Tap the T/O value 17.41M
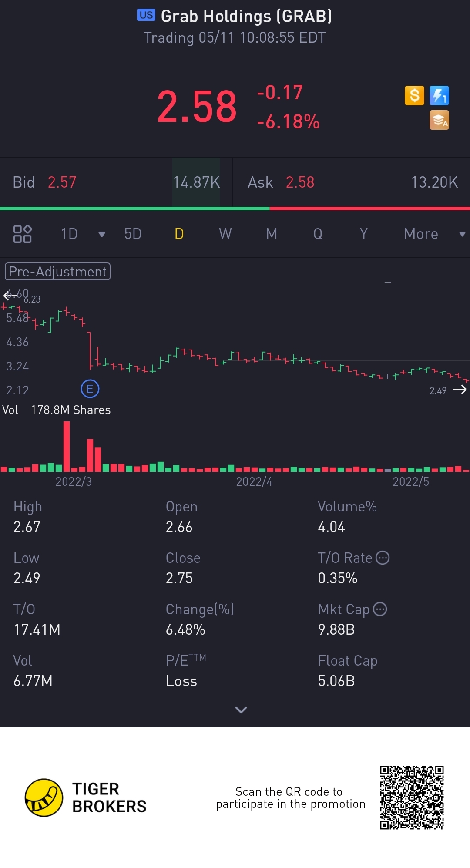 [x=37, y=629]
